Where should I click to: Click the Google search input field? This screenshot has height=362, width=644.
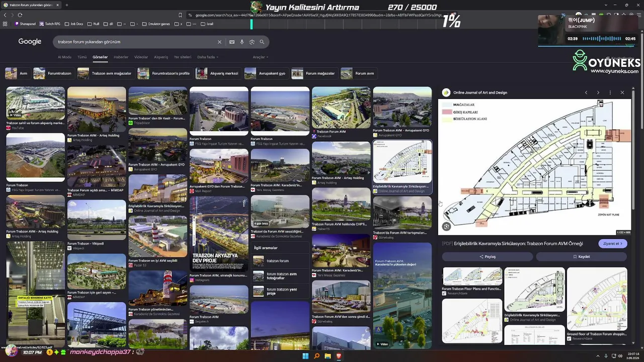pos(136,42)
